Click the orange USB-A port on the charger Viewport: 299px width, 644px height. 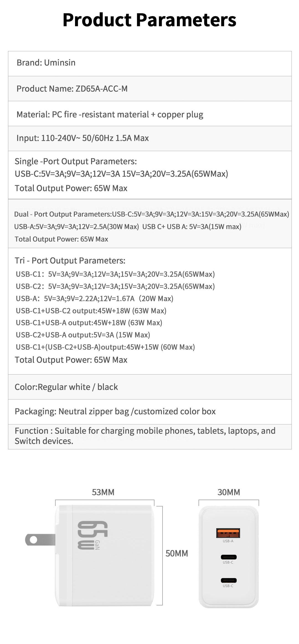(228, 533)
